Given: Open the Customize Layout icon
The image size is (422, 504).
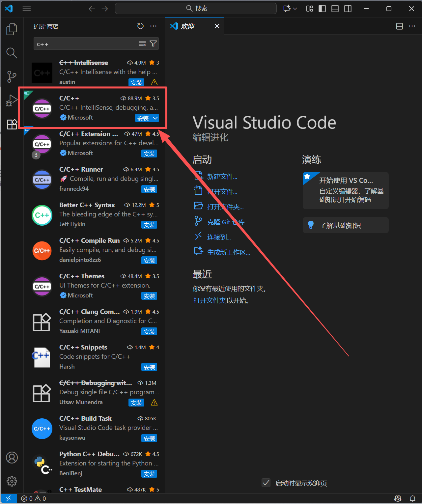Looking at the screenshot, I should click(x=310, y=9).
